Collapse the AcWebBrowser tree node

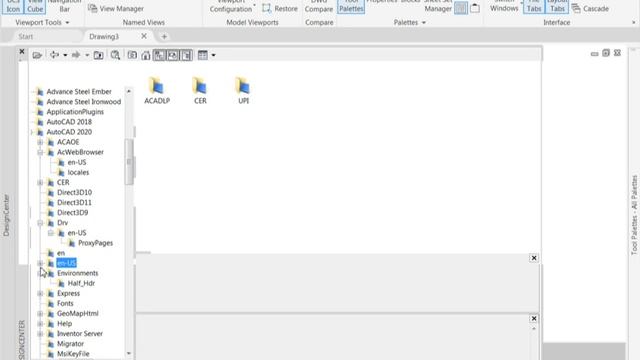(x=40, y=152)
